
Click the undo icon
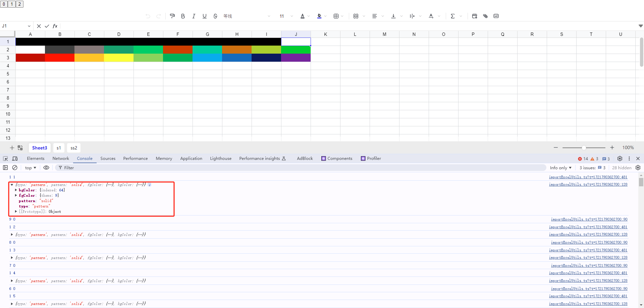148,16
